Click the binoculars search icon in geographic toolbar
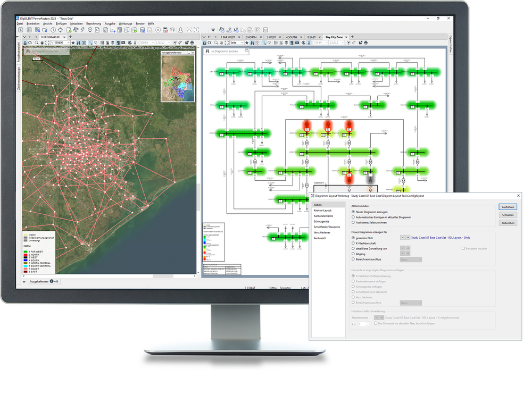 [78, 43]
